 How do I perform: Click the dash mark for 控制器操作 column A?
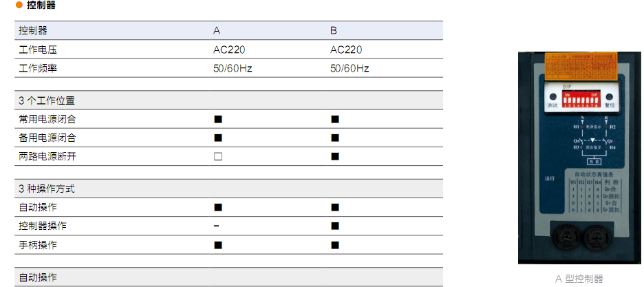pyautogui.click(x=217, y=226)
